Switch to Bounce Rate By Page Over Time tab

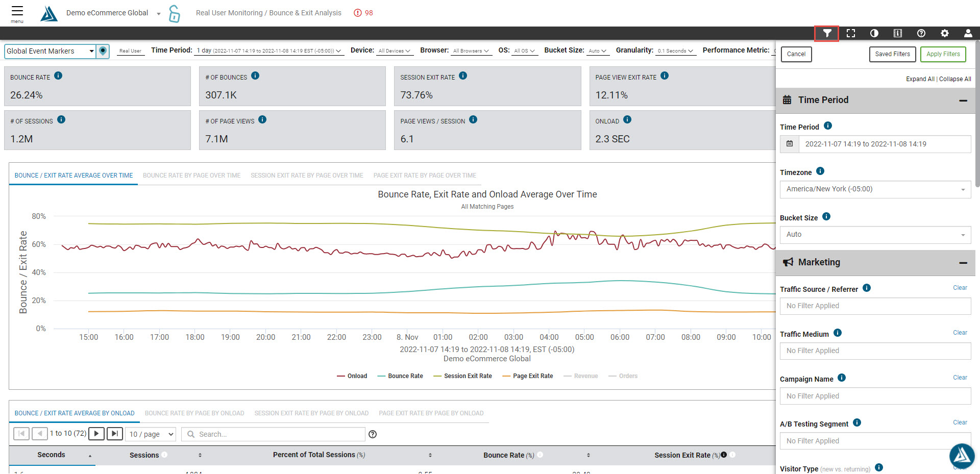(191, 176)
